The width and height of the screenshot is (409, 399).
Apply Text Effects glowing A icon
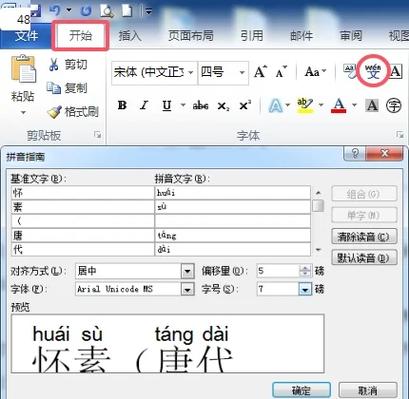point(276,106)
